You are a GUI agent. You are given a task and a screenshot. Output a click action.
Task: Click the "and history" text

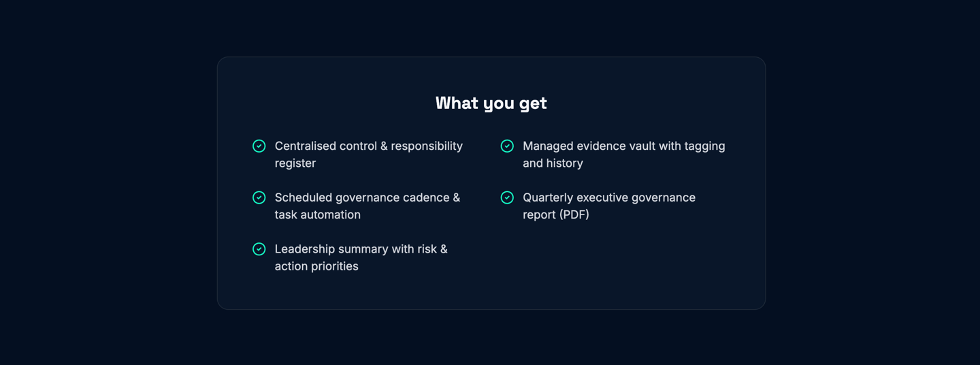point(553,163)
